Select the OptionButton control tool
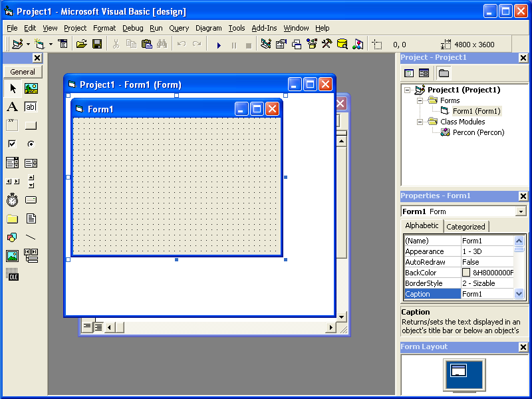Screen dimensions: 532x399 [31, 144]
